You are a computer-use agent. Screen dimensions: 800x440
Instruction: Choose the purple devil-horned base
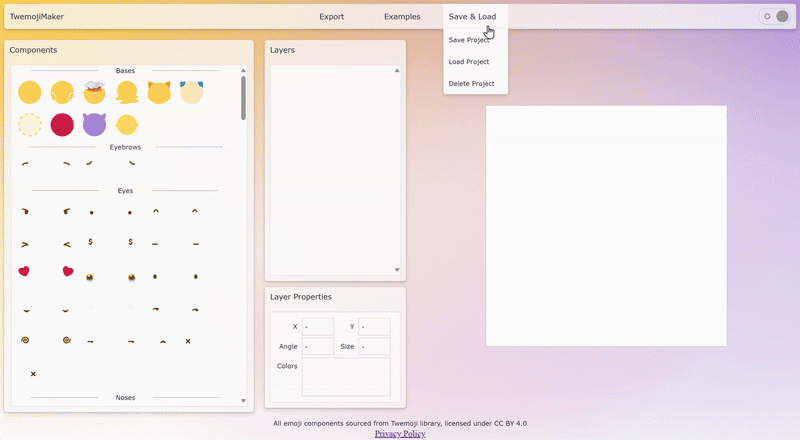(x=94, y=125)
